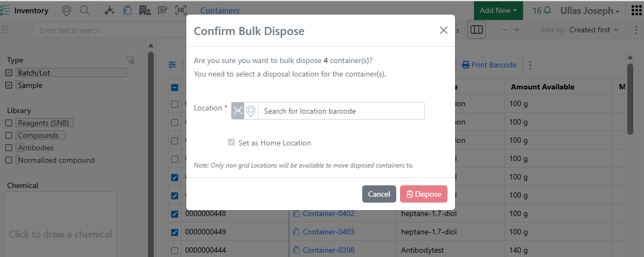Screen dimensions: 644x257
Task: Click the container icon beside Container-0402
Action: [x=296, y=213]
